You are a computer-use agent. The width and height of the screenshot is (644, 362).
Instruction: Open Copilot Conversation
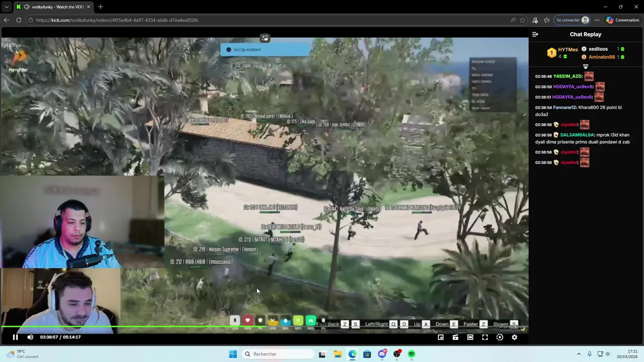(623, 20)
